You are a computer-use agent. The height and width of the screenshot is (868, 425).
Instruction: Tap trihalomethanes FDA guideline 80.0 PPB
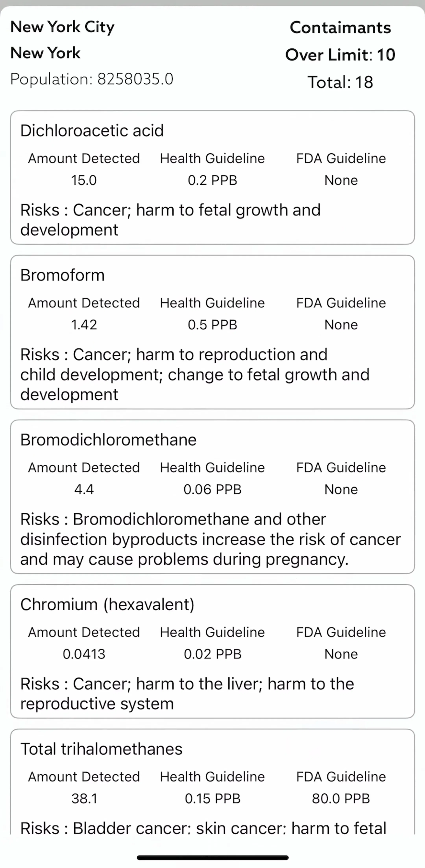(341, 799)
